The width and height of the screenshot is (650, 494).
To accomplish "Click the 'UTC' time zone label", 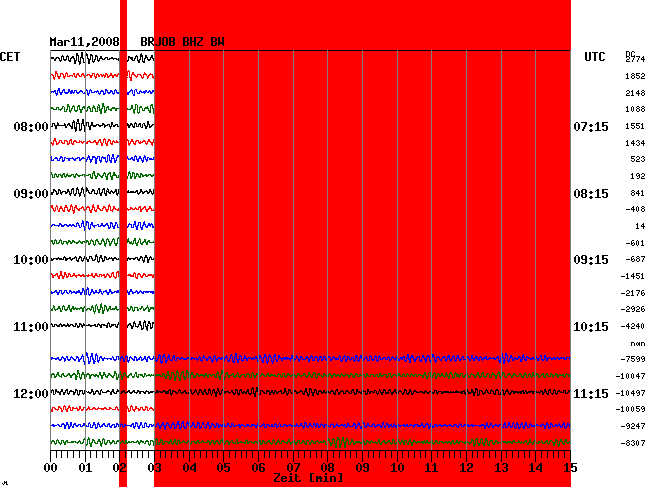I will pos(594,57).
